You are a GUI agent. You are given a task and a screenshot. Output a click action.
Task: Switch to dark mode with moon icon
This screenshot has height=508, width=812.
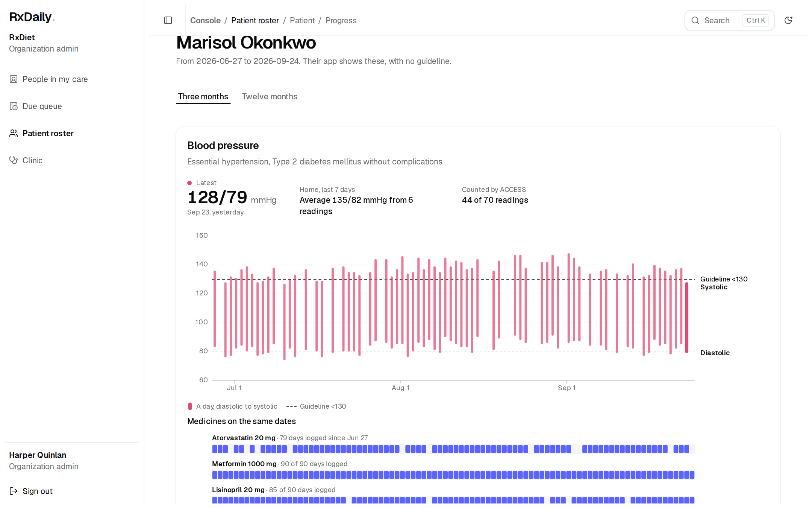[788, 20]
